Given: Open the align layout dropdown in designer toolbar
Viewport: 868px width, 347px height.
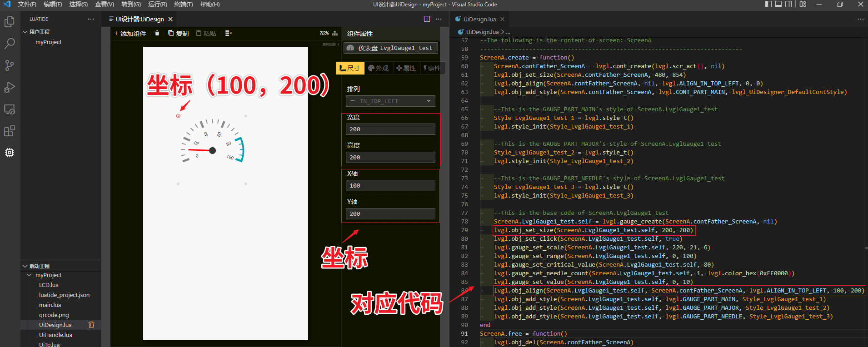Looking at the screenshot, I should (228, 33).
